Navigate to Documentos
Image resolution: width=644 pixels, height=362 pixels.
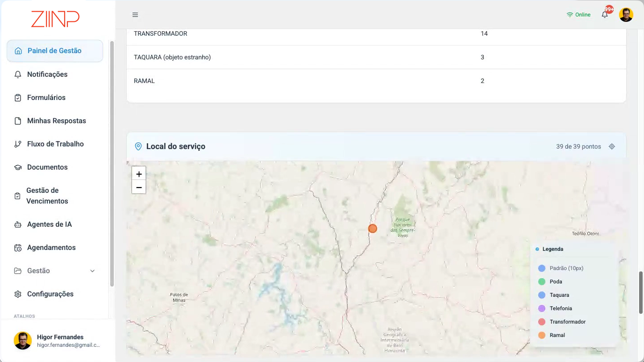click(55, 167)
